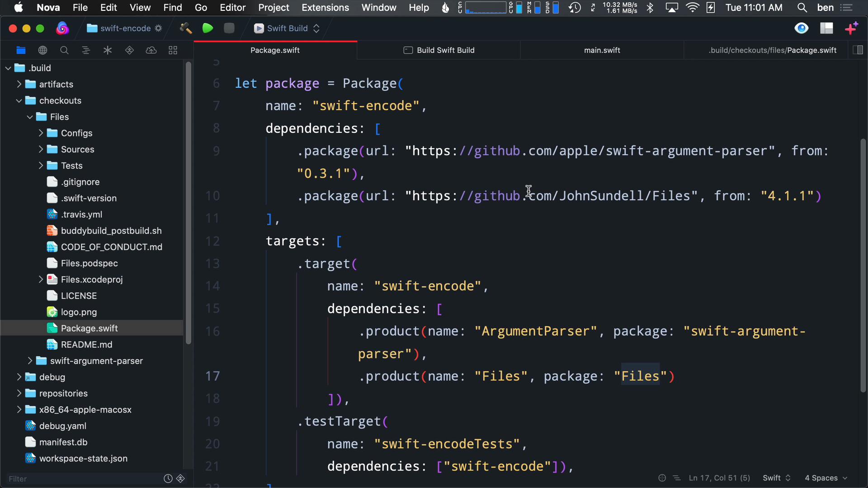This screenshot has height=488, width=868.
Task: Select README.md in sidebar
Action: (x=91, y=344)
